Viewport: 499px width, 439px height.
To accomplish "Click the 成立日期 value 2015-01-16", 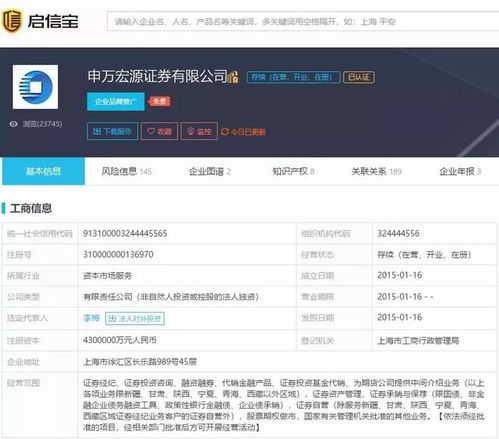I will pyautogui.click(x=399, y=275).
